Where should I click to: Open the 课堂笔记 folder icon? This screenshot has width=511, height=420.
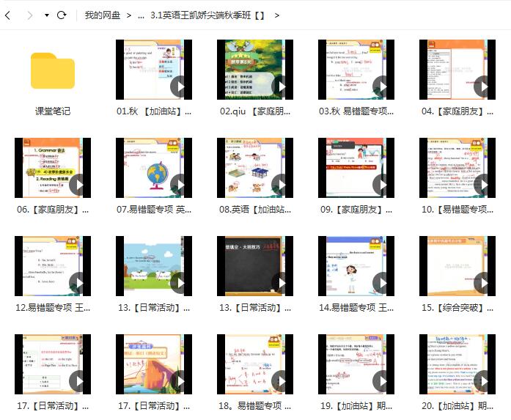tap(53, 70)
